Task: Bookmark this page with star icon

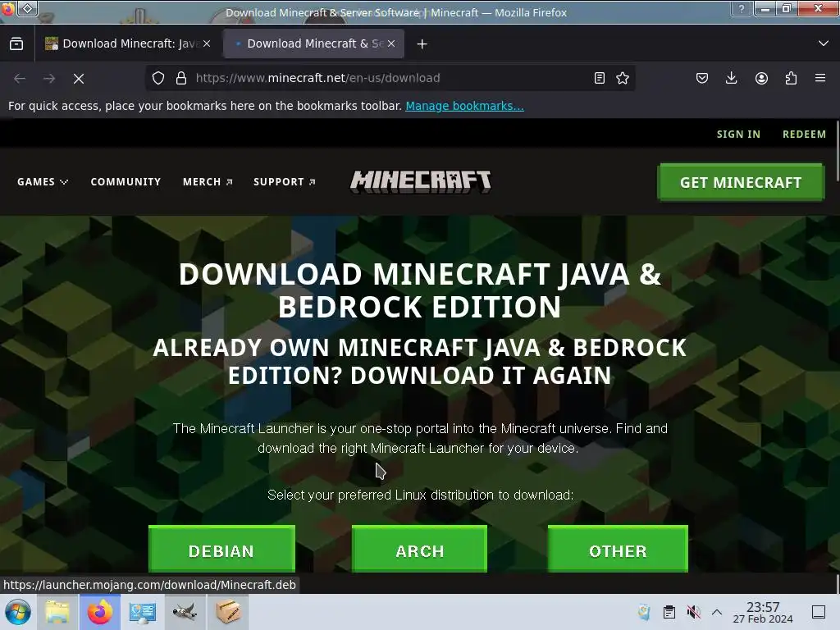Action: coord(623,78)
